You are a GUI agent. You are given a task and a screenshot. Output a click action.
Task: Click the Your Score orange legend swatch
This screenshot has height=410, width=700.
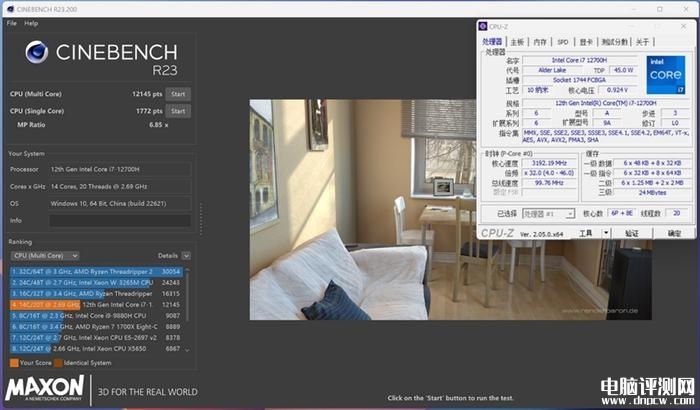pyautogui.click(x=14, y=363)
